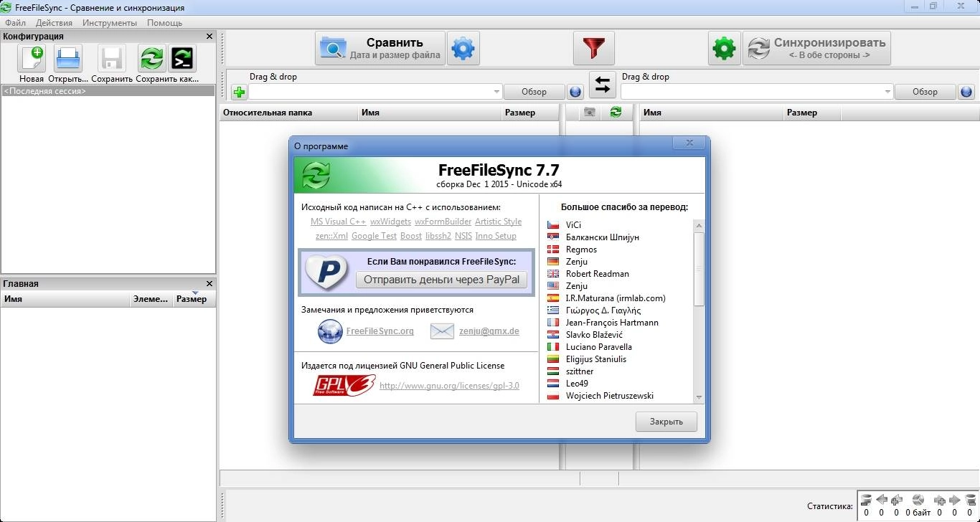Close the Конфигурация panel
980x522 pixels.
209,36
